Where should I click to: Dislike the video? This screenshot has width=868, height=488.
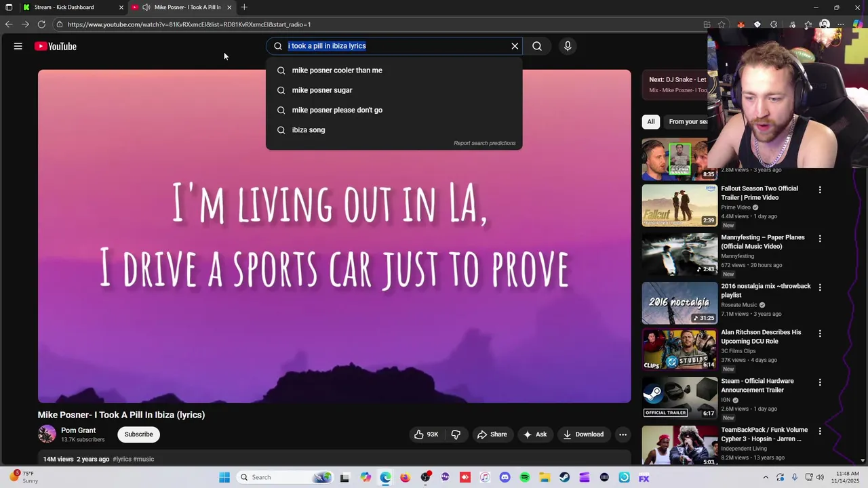pyautogui.click(x=456, y=434)
